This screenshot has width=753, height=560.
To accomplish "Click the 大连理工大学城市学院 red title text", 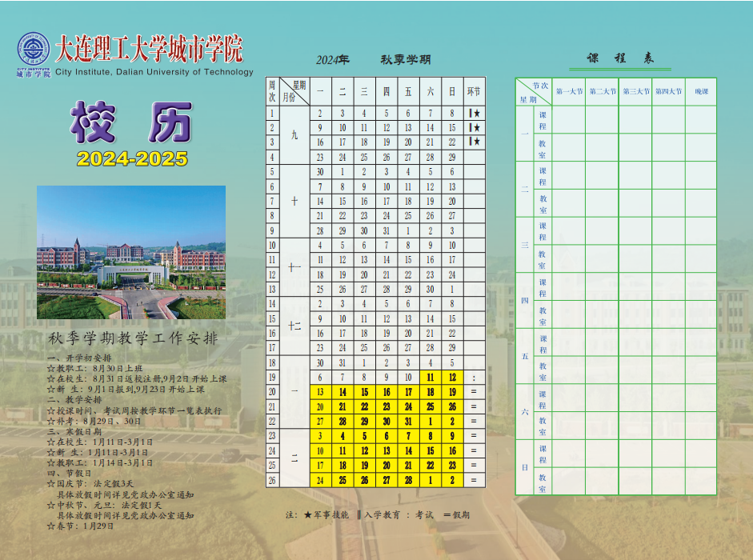I will (148, 50).
